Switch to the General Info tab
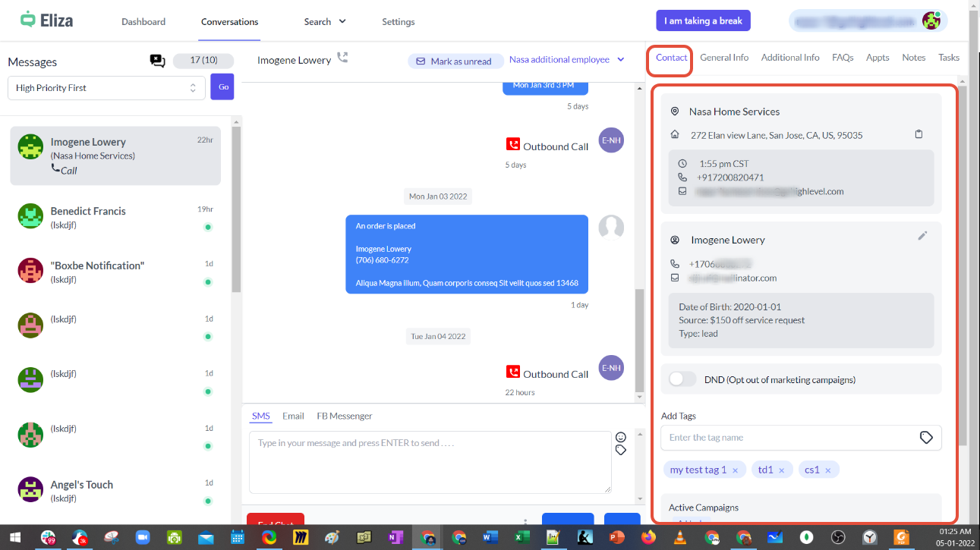Screen dimensions: 980x550 coord(723,58)
